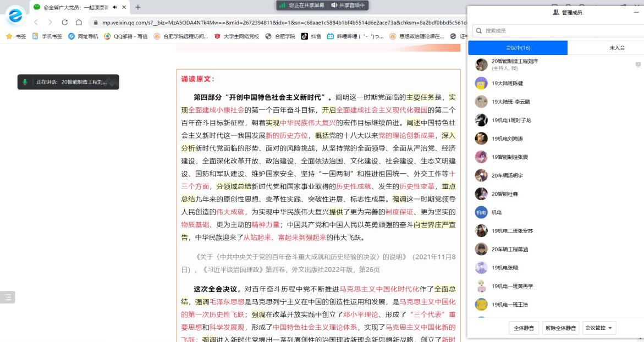Select member 19机电刘海涛 in the list
Viewport: 644px width, 342px height.
pos(507,139)
